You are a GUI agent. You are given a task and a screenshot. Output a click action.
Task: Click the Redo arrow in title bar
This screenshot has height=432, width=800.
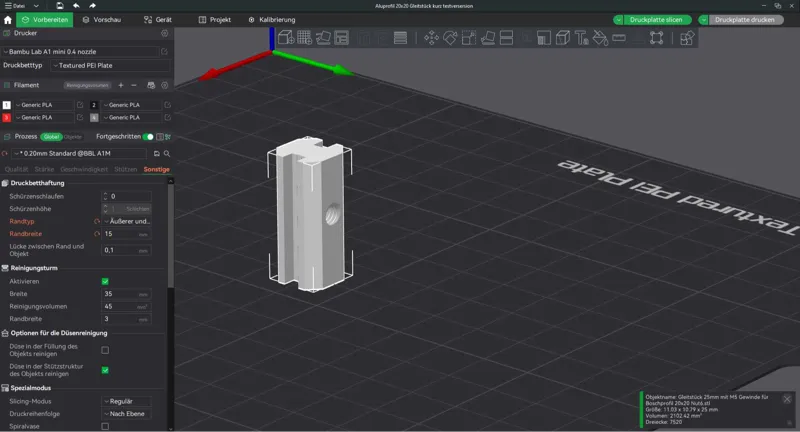pos(92,6)
